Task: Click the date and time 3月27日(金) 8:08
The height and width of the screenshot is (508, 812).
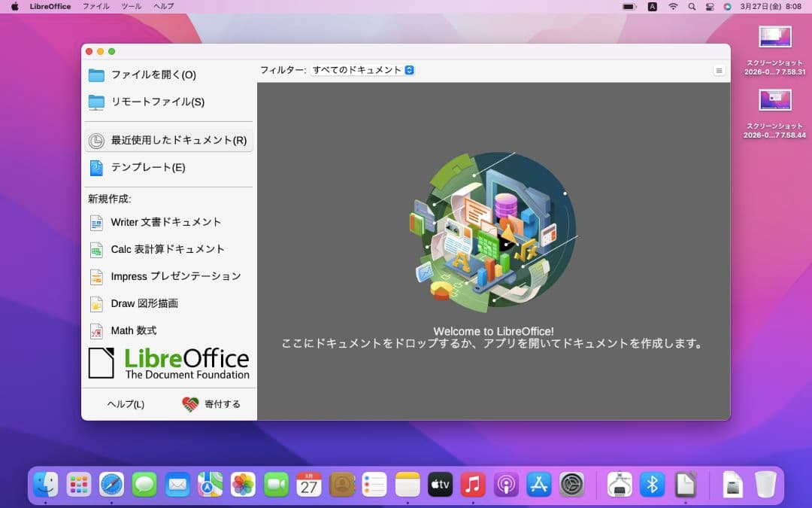Action: pos(771,6)
